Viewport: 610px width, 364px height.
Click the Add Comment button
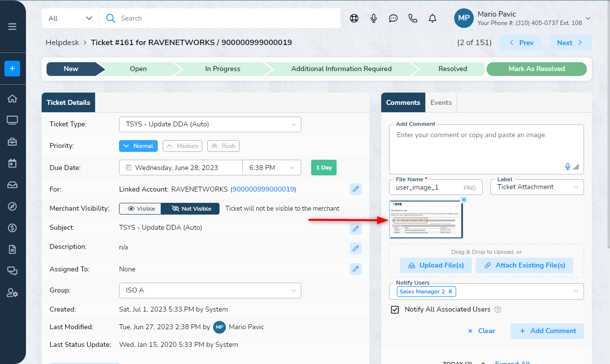point(547,331)
